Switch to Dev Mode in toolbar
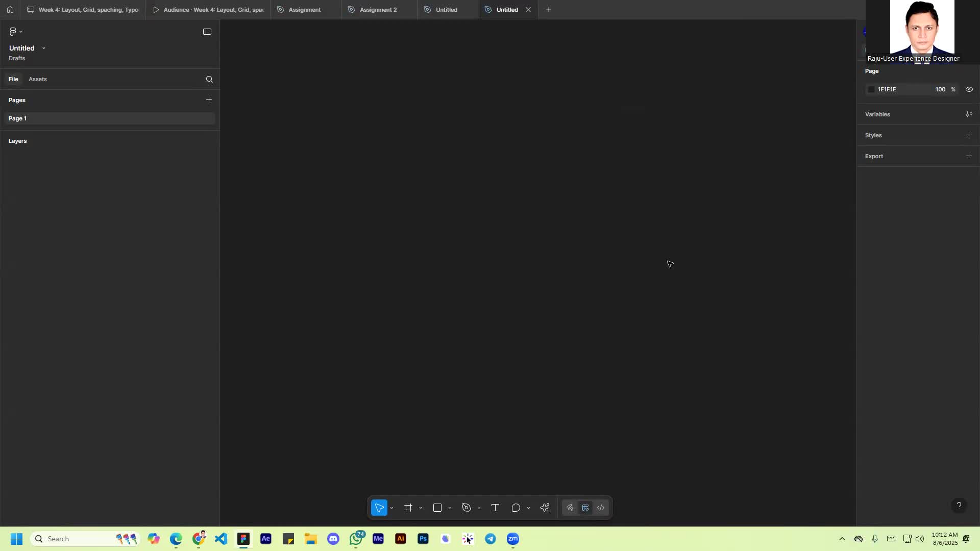The height and width of the screenshot is (551, 980). (x=601, y=508)
